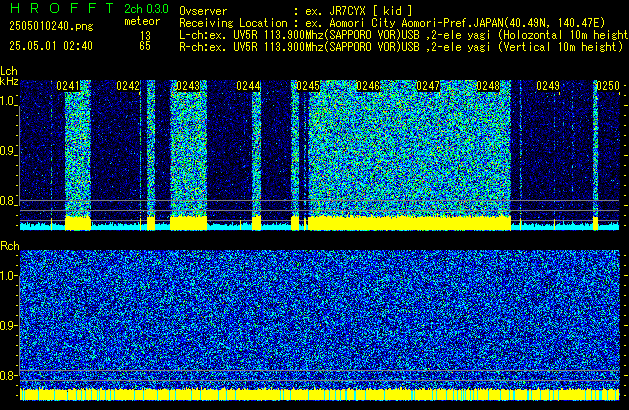Click the meteor count 65
The width and height of the screenshot is (629, 410).
145,46
